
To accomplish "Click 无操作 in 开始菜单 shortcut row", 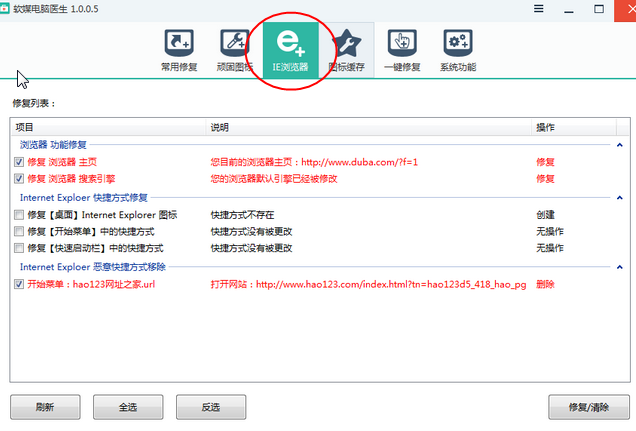I will (x=550, y=232).
